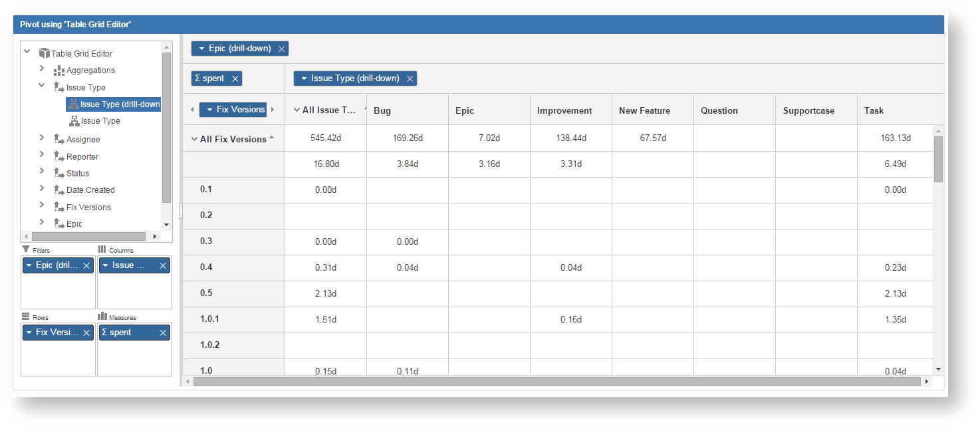The image size is (980, 429).
Task: Collapse the Issue Type dimension node
Action: click(x=42, y=86)
